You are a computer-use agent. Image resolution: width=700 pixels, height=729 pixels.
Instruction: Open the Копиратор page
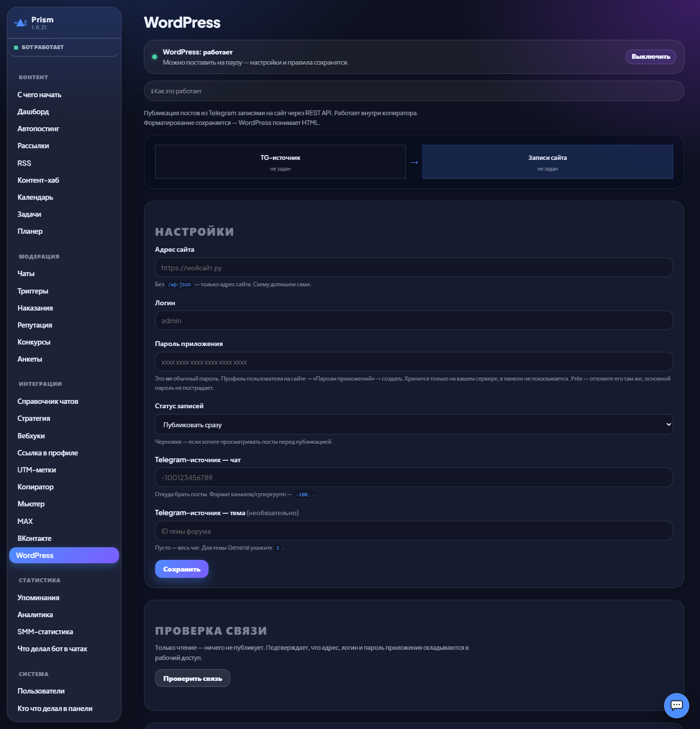pos(35,487)
